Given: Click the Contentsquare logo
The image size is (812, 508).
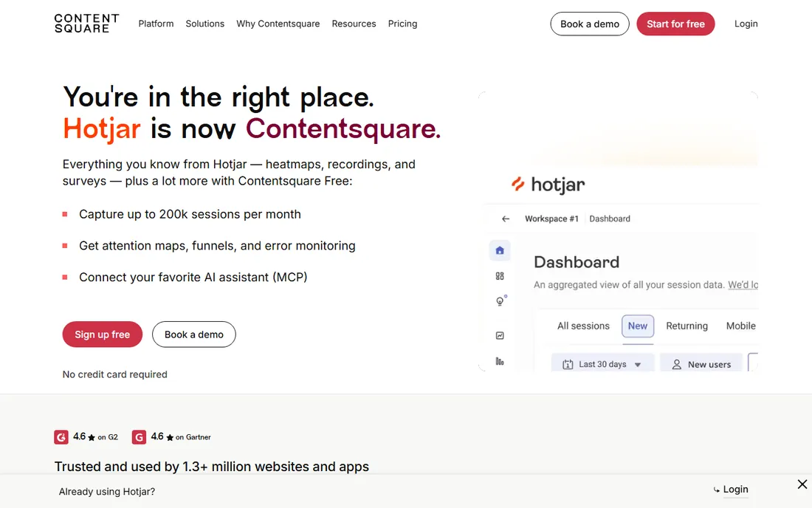Looking at the screenshot, I should [86, 24].
